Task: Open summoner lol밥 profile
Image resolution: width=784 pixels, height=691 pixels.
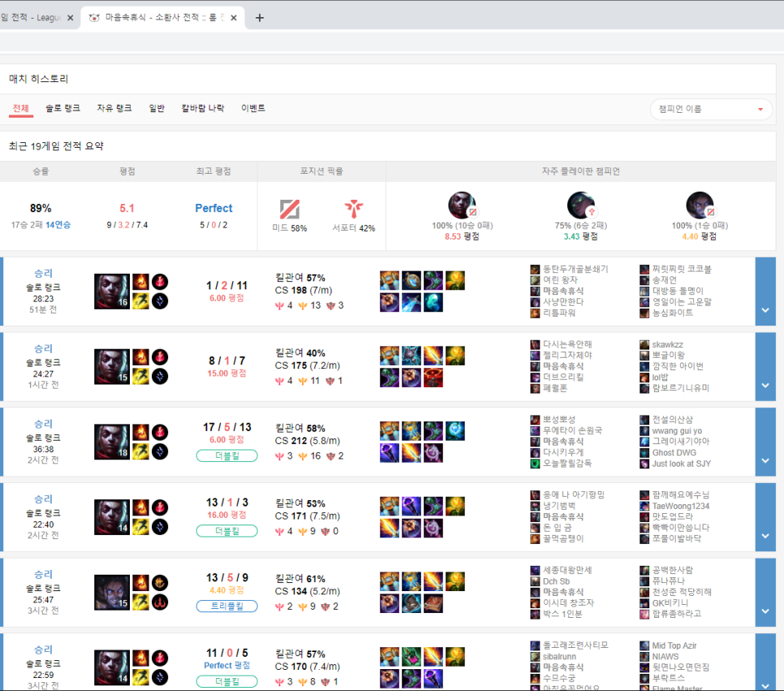Action: (x=660, y=377)
